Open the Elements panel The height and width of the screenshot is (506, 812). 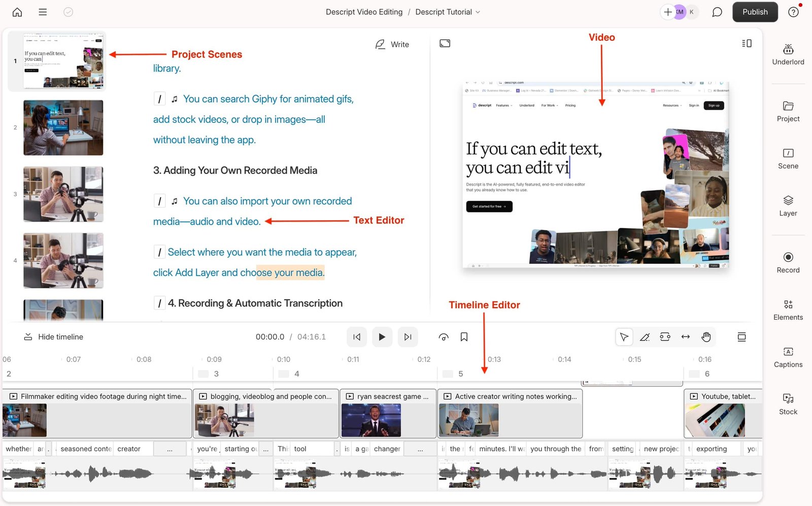point(788,310)
